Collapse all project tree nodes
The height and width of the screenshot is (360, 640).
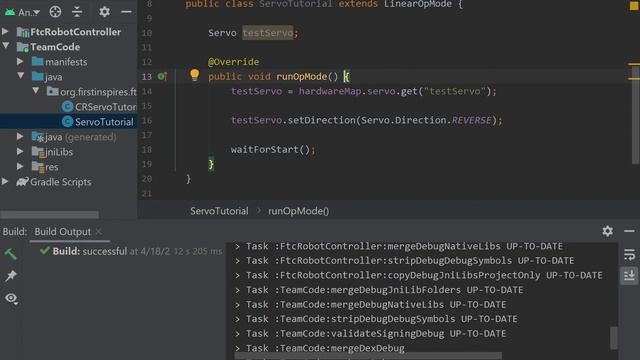point(77,12)
